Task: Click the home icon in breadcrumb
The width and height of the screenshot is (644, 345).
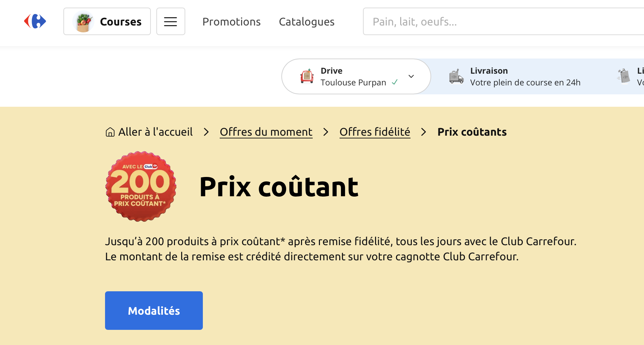Action: pyautogui.click(x=110, y=132)
